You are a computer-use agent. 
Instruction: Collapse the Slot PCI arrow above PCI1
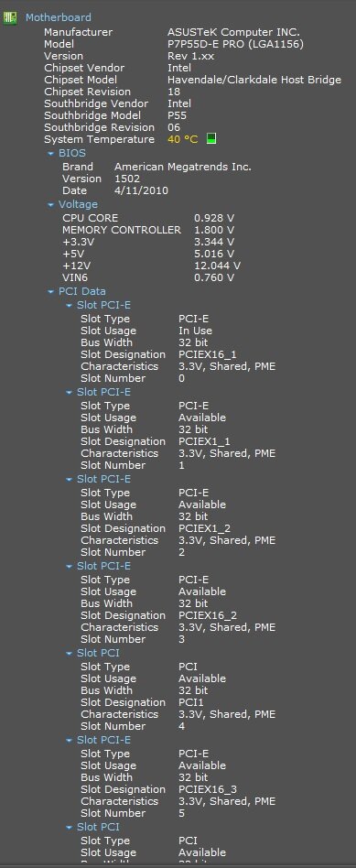coord(70,653)
